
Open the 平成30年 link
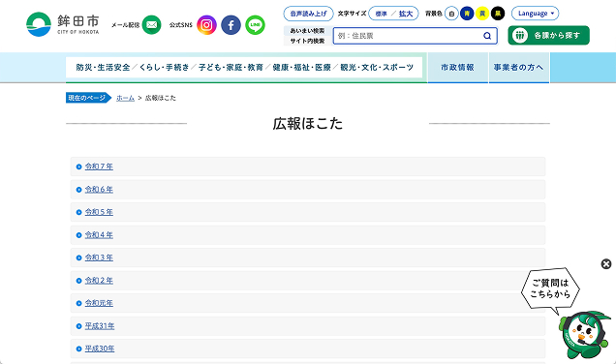pos(100,349)
